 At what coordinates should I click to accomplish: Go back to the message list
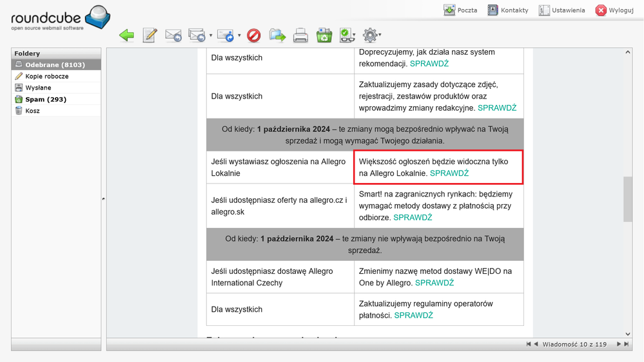[126, 35]
